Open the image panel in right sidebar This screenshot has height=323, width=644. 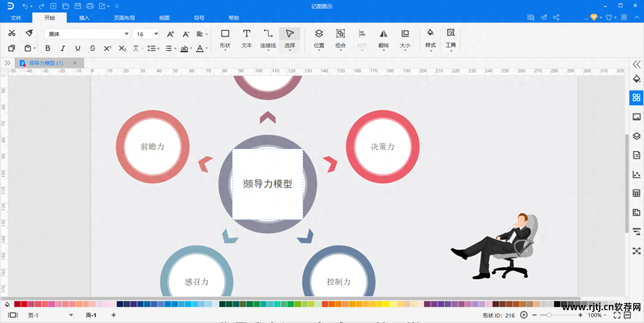[636, 117]
